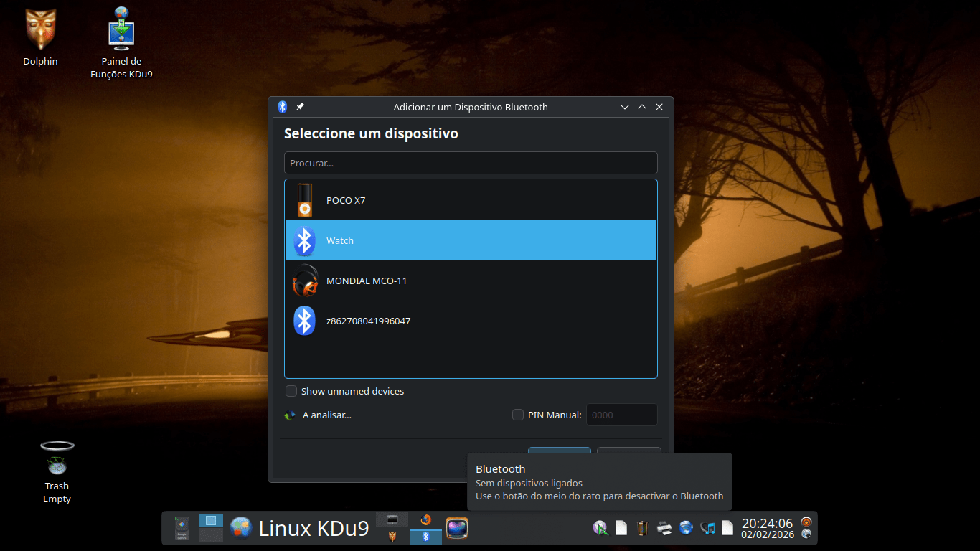Open the network globe tray icon
The width and height of the screenshot is (980, 551).
[x=686, y=528]
